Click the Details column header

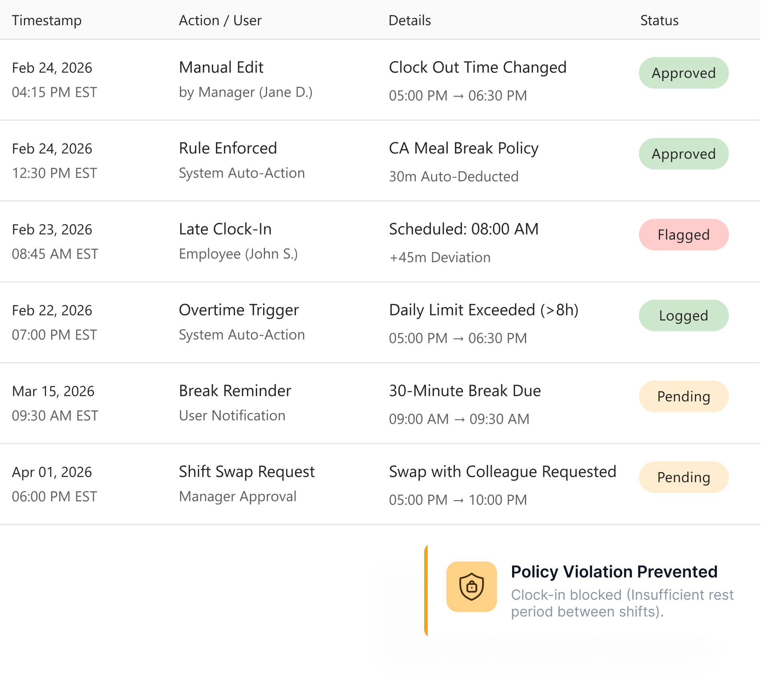[x=409, y=20]
